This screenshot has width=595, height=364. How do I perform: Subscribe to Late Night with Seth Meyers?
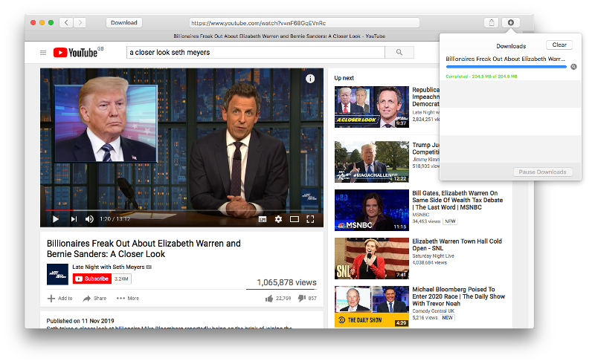[x=91, y=279]
